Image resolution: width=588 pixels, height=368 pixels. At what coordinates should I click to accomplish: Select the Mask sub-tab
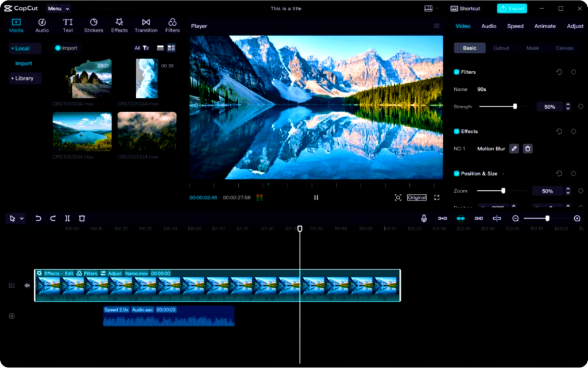tap(532, 48)
